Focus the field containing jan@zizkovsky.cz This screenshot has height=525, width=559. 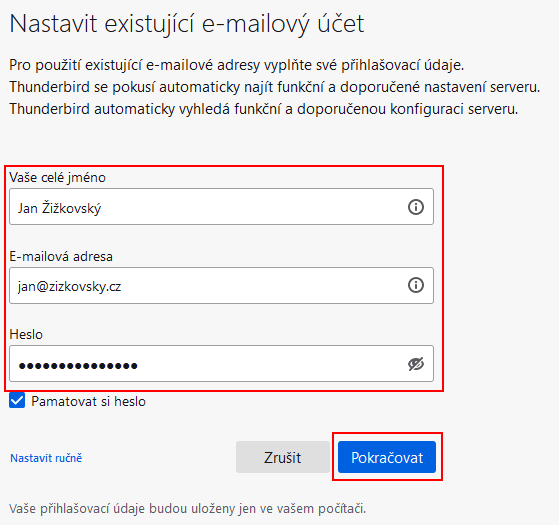click(221, 285)
